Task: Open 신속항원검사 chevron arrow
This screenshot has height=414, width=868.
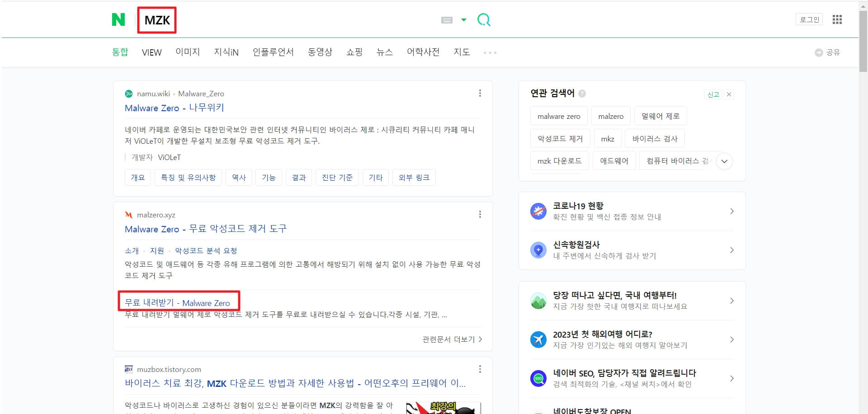Action: point(731,250)
